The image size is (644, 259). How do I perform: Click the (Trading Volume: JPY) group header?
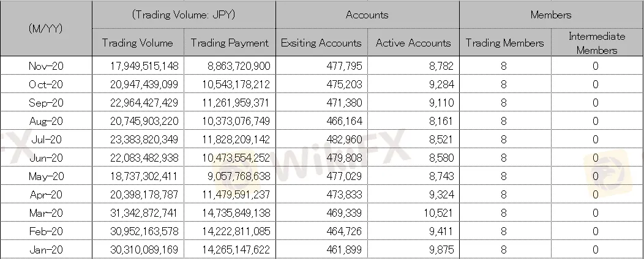pos(184,15)
